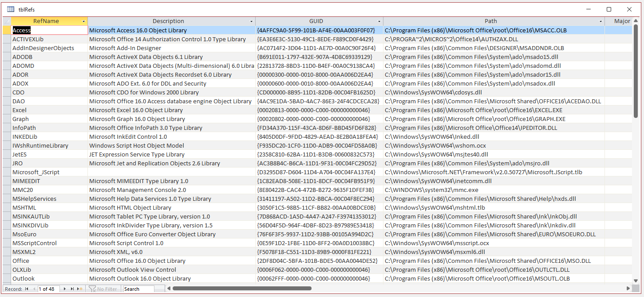644x297 pixels.
Task: Select 'Microsoft Outlook View Control' description cell
Action: (172, 270)
